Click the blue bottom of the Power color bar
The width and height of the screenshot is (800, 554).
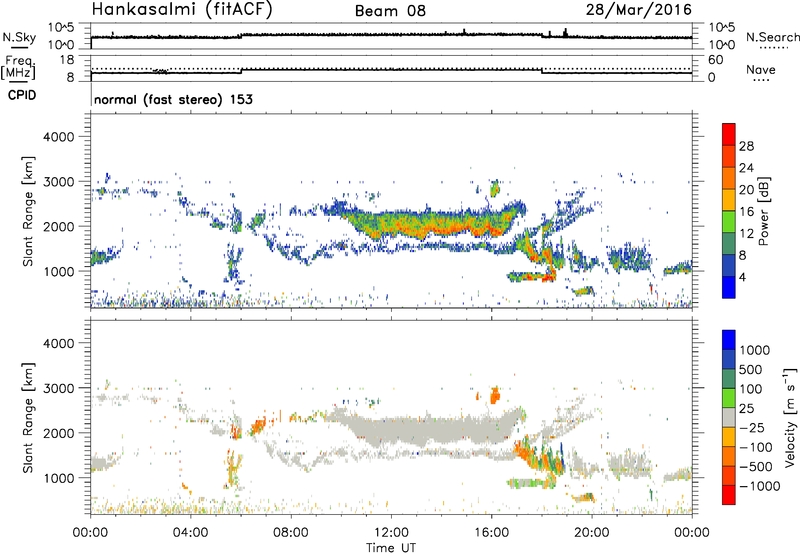pyautogui.click(x=729, y=288)
